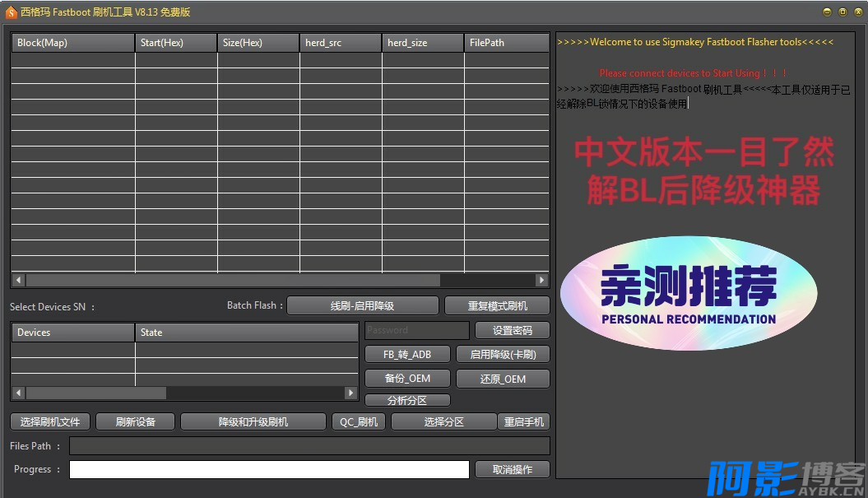Click the FB_转_ADB button

pyautogui.click(x=407, y=354)
